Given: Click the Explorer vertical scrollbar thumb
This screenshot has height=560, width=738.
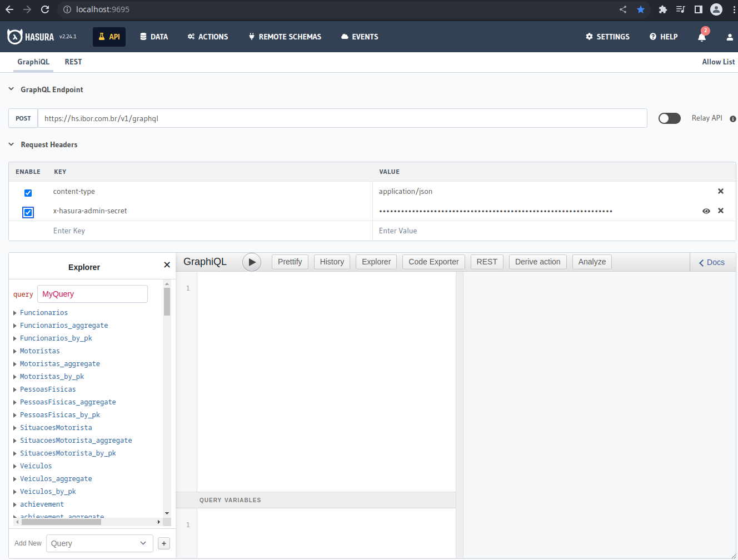Looking at the screenshot, I should (167, 302).
